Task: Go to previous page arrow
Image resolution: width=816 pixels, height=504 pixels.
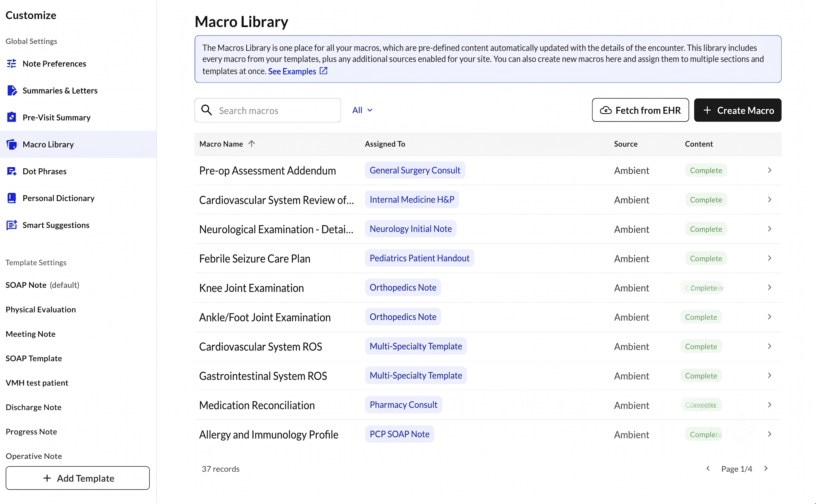Action: click(x=708, y=468)
